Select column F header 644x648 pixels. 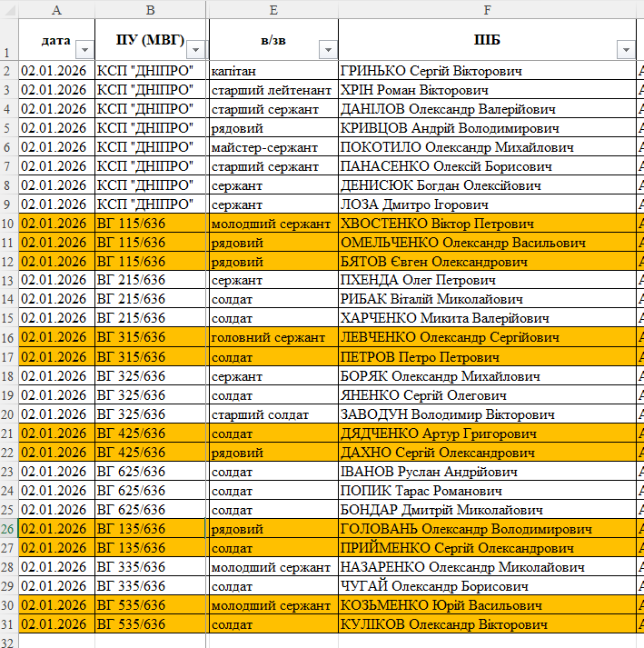pos(487,9)
